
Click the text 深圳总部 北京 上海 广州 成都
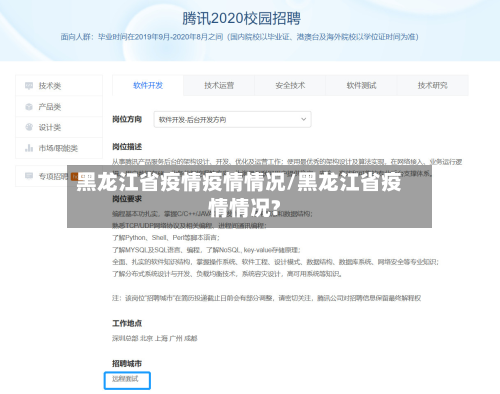click(x=155, y=338)
